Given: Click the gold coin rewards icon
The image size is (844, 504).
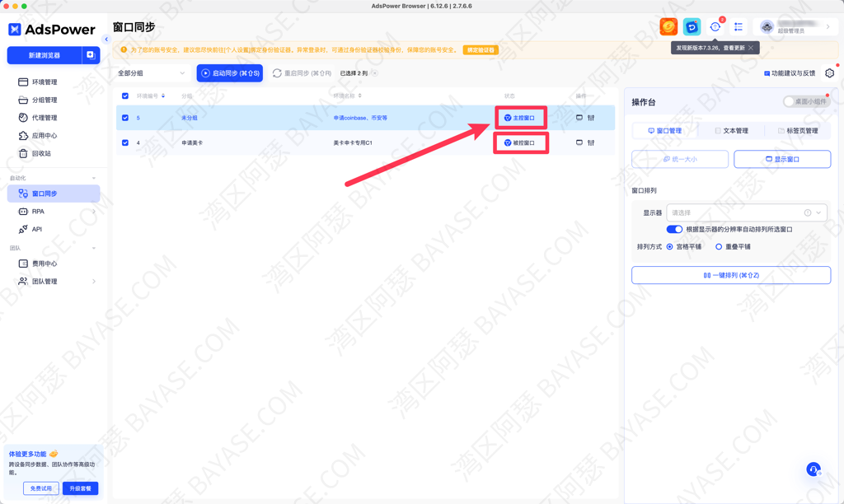Looking at the screenshot, I should click(668, 27).
